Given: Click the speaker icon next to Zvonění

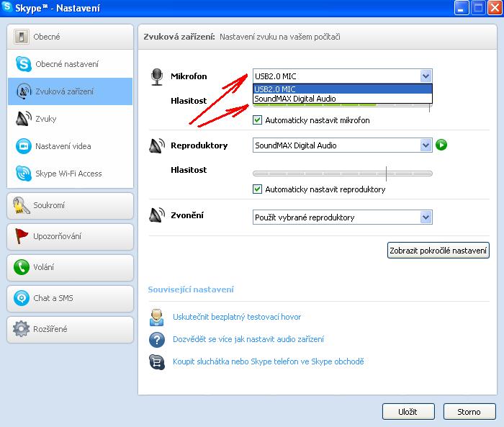Looking at the screenshot, I should [x=157, y=215].
